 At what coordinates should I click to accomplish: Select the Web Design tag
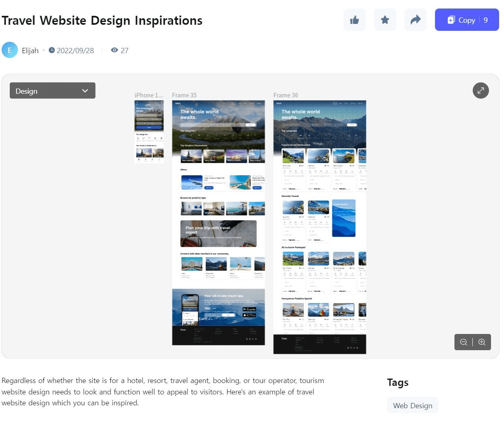[x=413, y=405]
